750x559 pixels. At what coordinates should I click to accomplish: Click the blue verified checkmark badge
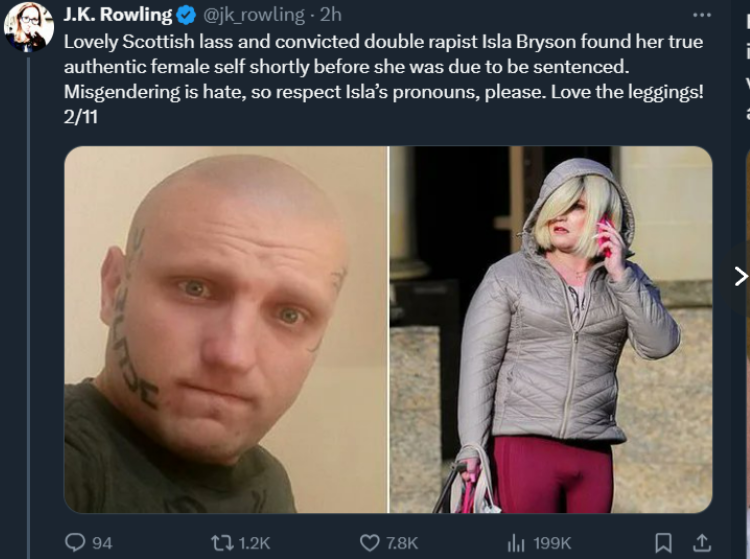click(186, 15)
